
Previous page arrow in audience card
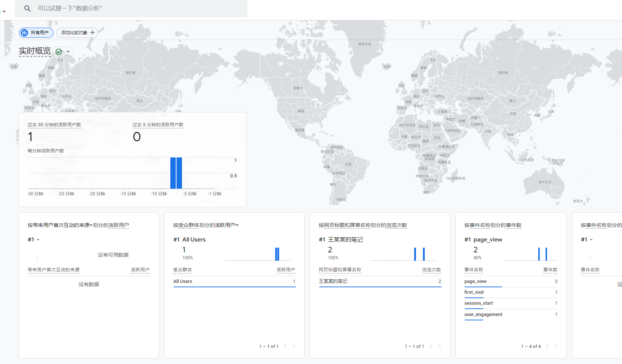click(x=285, y=347)
